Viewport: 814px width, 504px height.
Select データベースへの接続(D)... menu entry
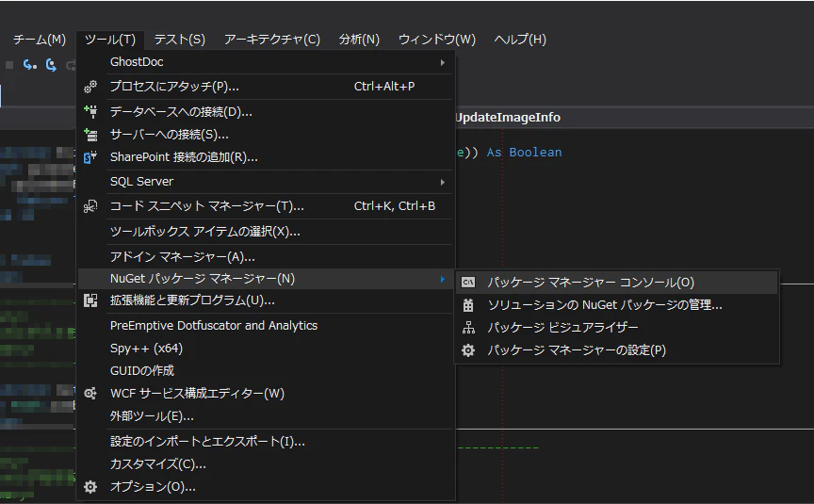266,111
